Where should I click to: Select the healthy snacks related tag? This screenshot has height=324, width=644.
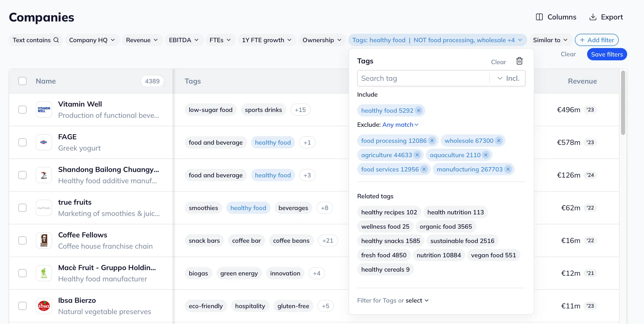(390, 241)
